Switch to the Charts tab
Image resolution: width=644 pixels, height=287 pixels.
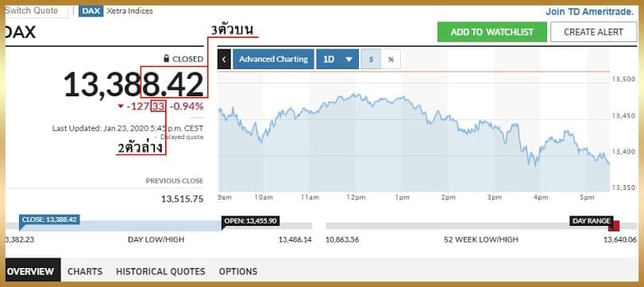85,271
